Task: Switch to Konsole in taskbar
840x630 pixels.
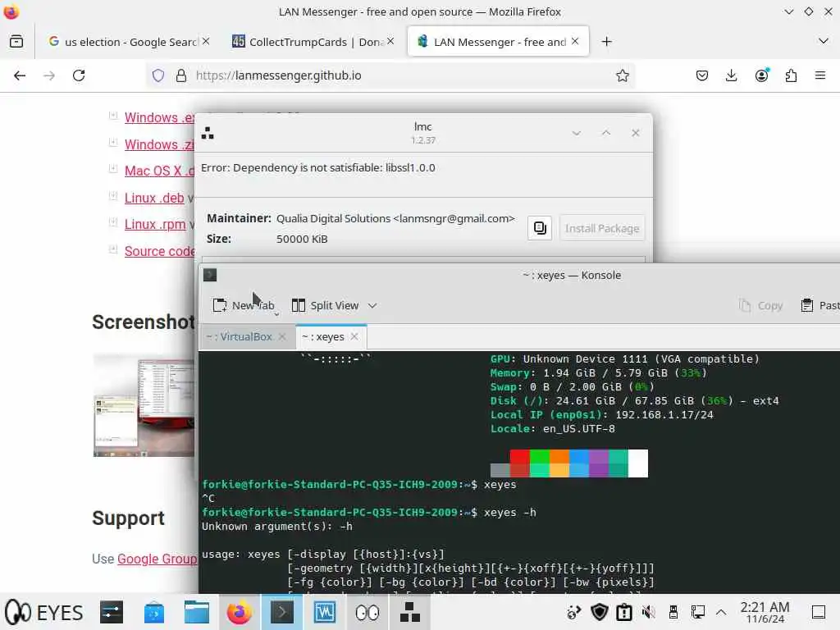Action: [282, 612]
